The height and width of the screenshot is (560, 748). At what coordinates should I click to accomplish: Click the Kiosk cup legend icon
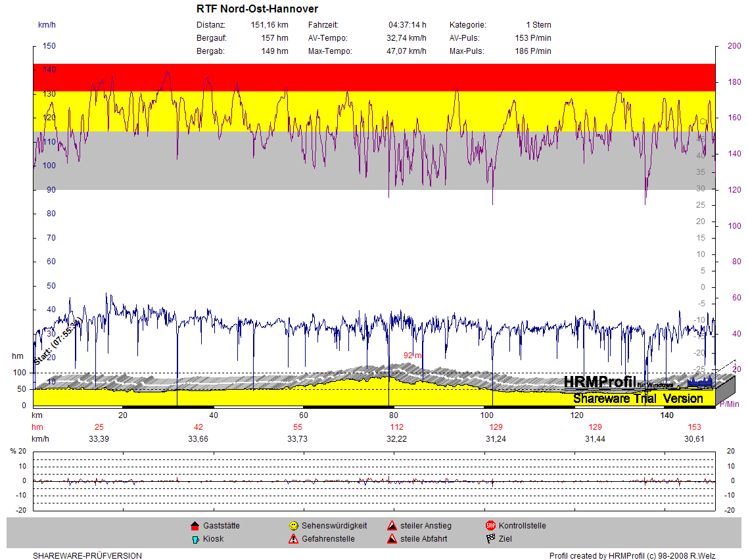click(x=195, y=539)
